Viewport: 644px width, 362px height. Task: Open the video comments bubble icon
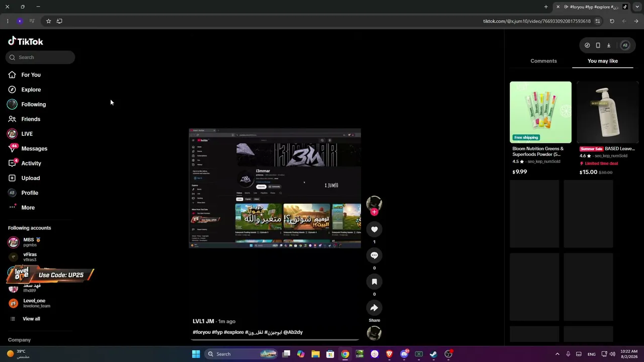[x=374, y=255]
